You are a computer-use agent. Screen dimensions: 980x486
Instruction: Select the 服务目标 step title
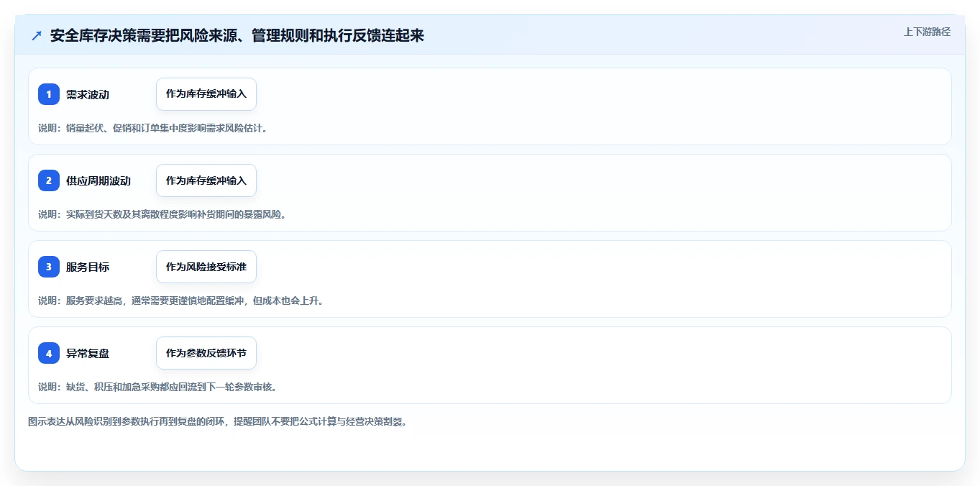[88, 267]
